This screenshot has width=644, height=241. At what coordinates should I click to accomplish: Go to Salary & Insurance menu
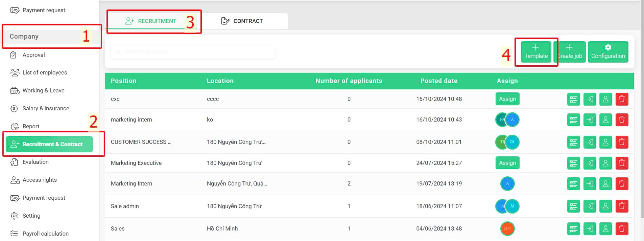pos(46,108)
